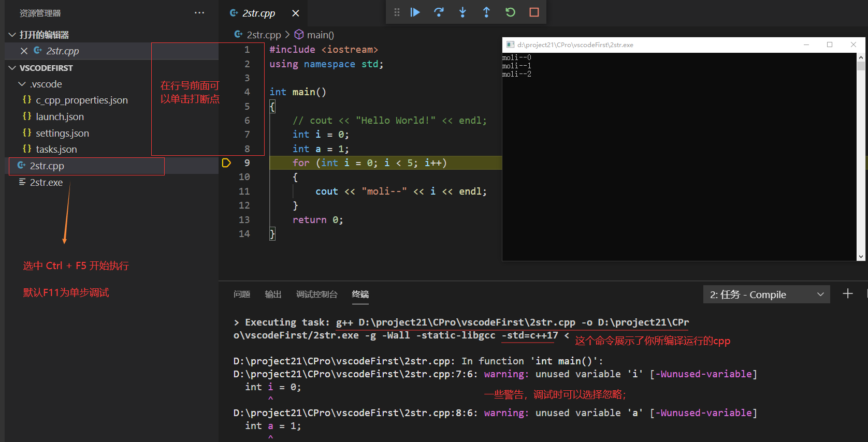This screenshot has width=868, height=442.
Task: Add a new terminal with plus icon
Action: [x=848, y=294]
